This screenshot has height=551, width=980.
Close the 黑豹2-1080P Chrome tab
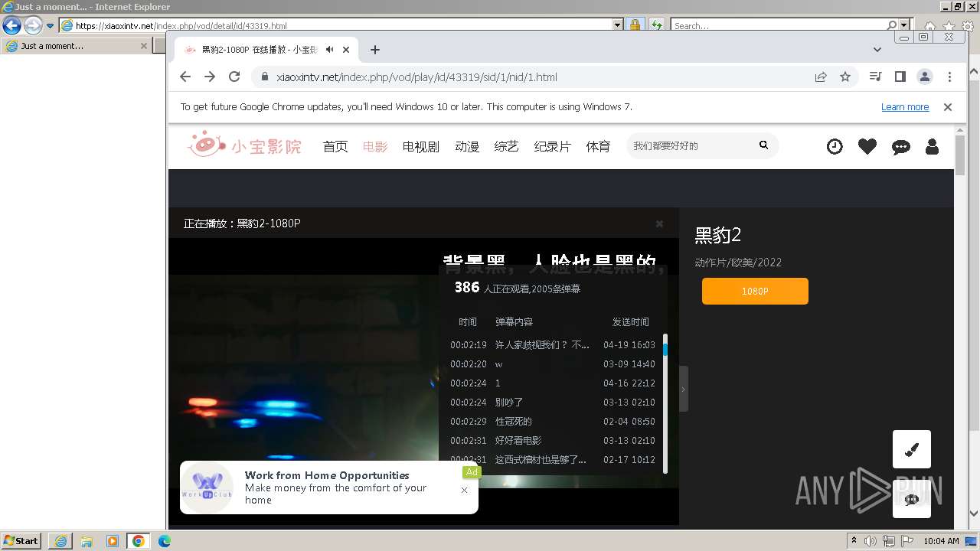346,50
